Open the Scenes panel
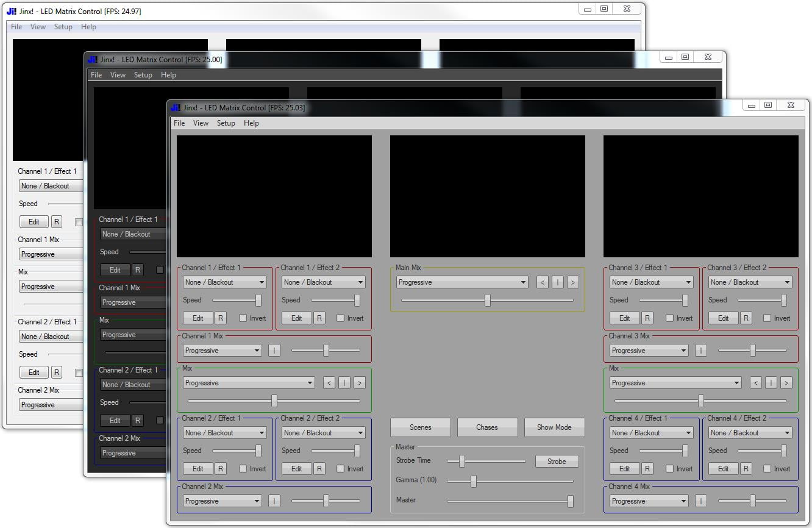Image resolution: width=812 pixels, height=528 pixels. [420, 427]
